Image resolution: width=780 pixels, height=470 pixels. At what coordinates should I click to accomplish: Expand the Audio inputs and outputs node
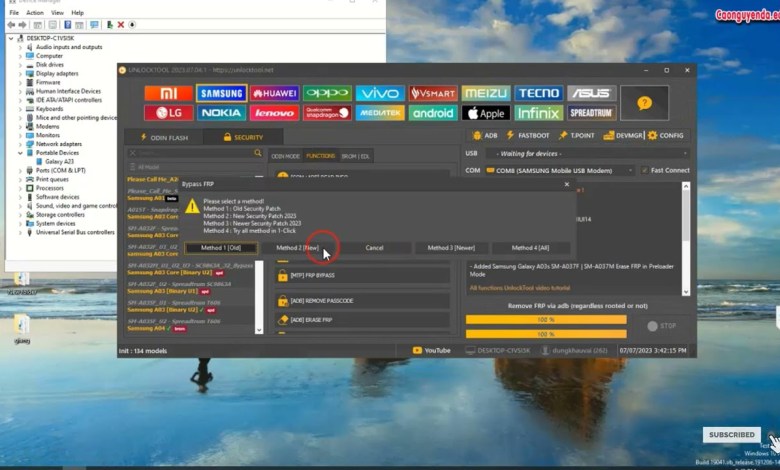click(20, 47)
